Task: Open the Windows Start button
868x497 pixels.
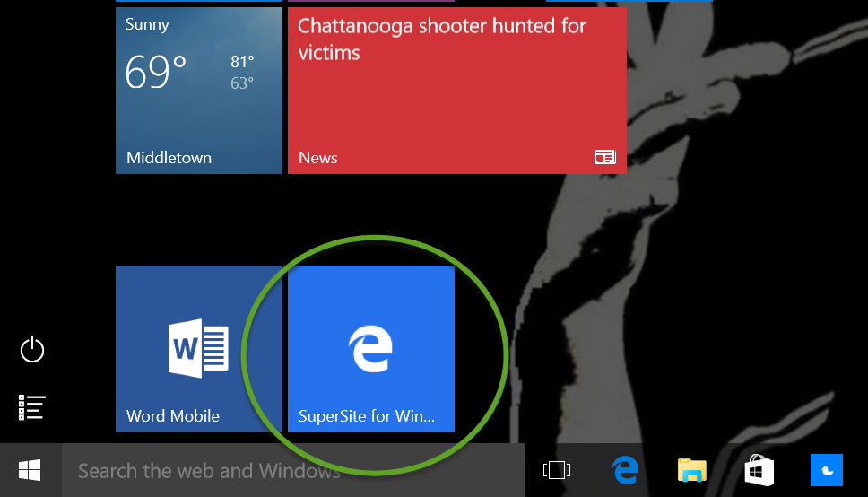Action: pos(30,469)
